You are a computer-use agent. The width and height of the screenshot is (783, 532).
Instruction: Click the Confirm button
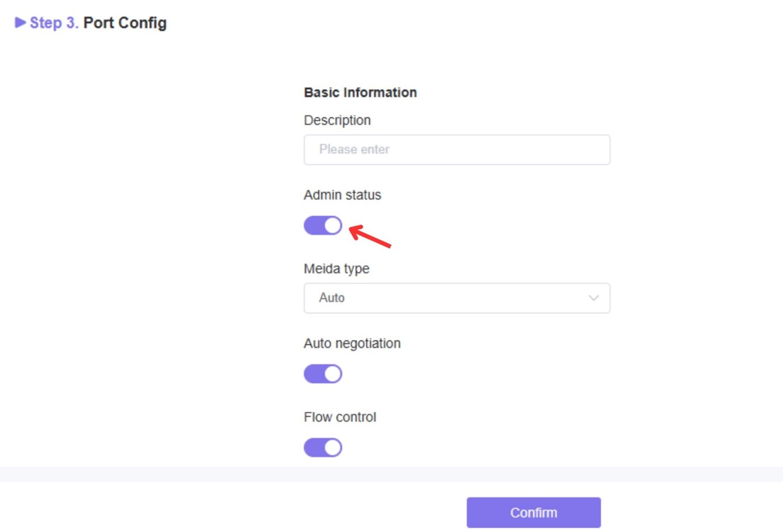(x=534, y=513)
